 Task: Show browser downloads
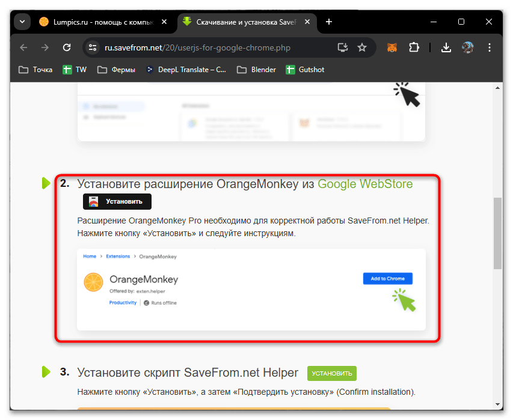tap(446, 47)
